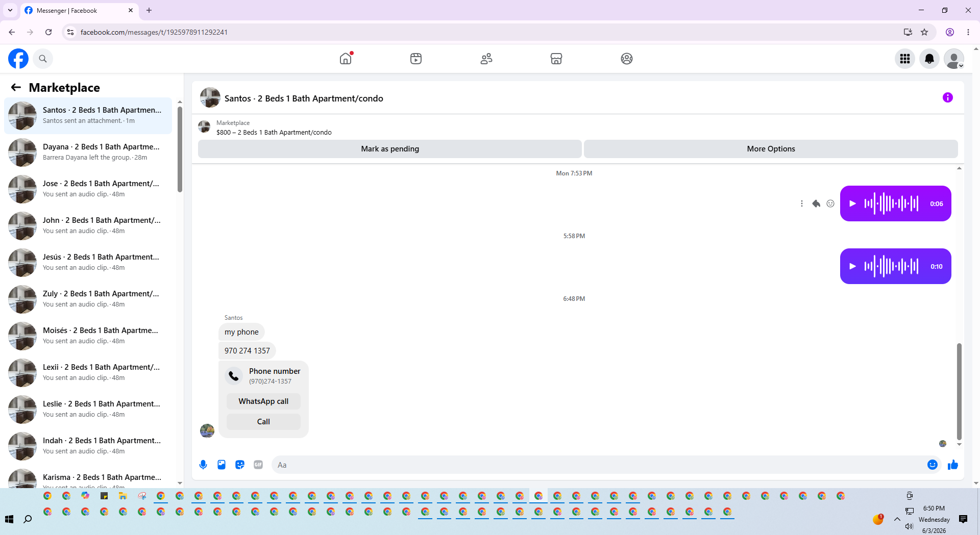This screenshot has height=535, width=980.
Task: Open the taskbar clock and date
Action: (934, 519)
